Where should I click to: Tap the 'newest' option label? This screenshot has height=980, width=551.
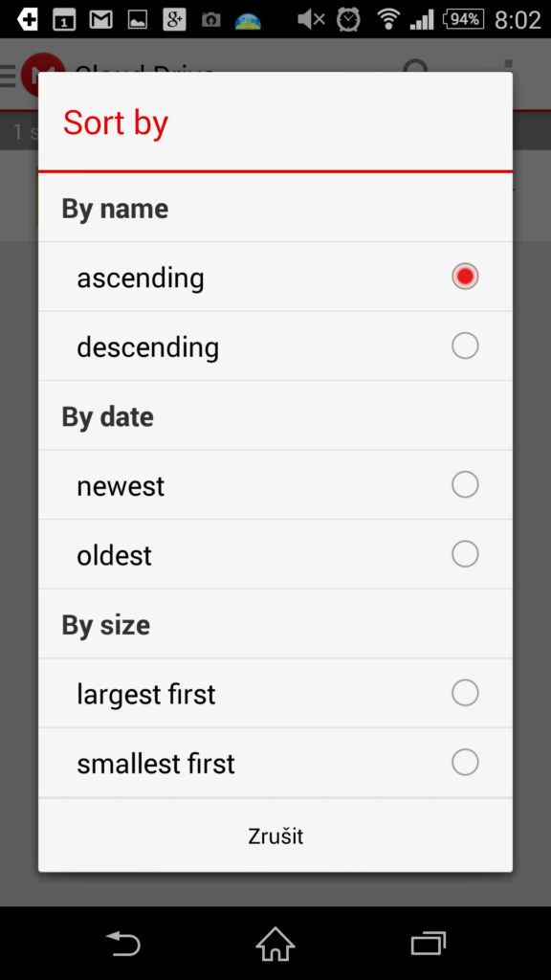[121, 486]
